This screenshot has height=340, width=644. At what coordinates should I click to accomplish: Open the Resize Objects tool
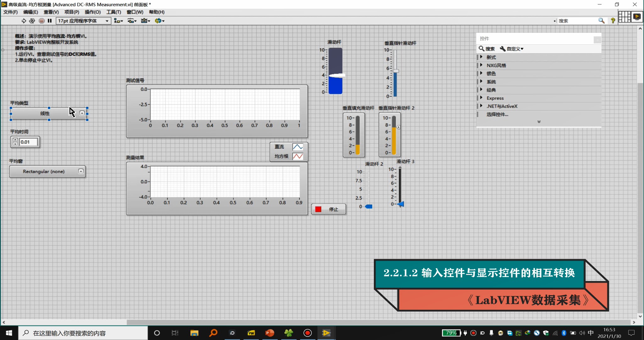[145, 21]
